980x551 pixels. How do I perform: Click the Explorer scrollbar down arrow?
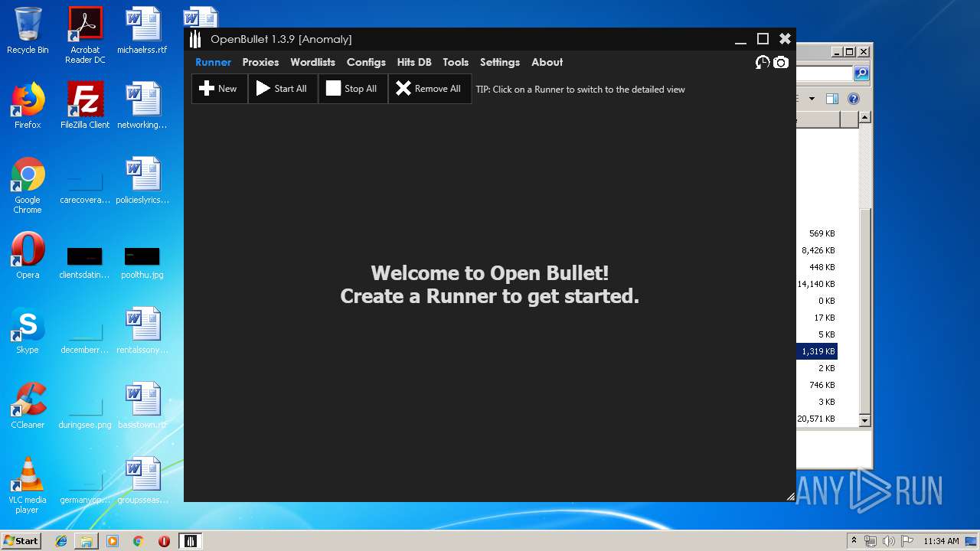(864, 420)
